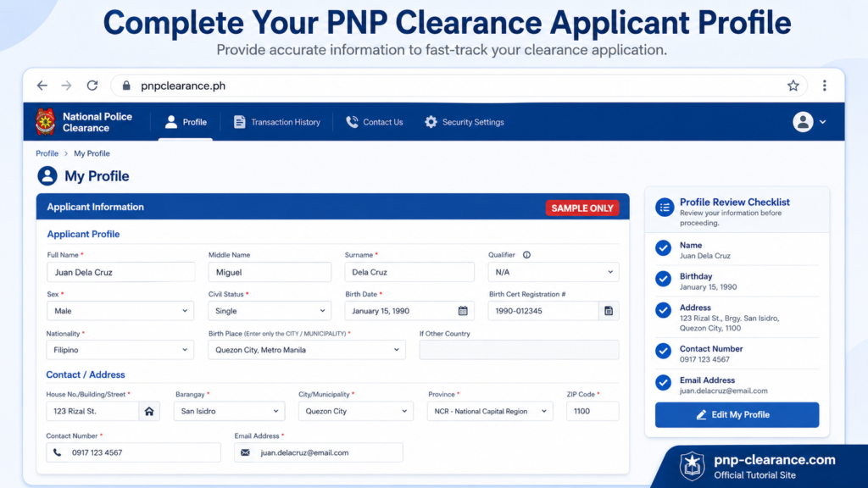Click the Name checkmark in checklist
Image resolution: width=868 pixels, height=488 pixels.
click(663, 248)
